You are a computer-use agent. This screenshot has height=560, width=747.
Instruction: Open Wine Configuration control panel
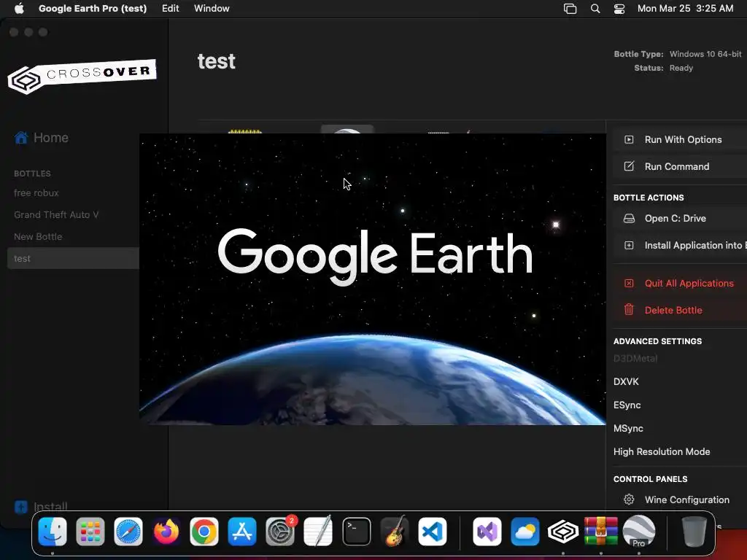(680, 499)
